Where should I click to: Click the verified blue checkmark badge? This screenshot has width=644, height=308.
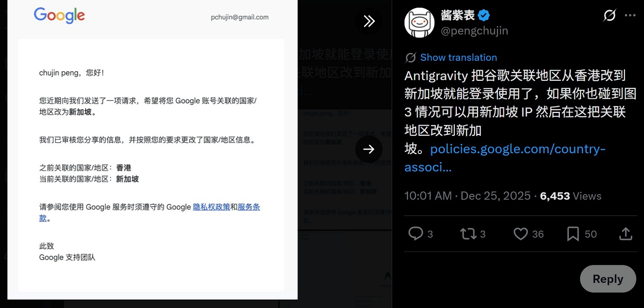tap(484, 16)
